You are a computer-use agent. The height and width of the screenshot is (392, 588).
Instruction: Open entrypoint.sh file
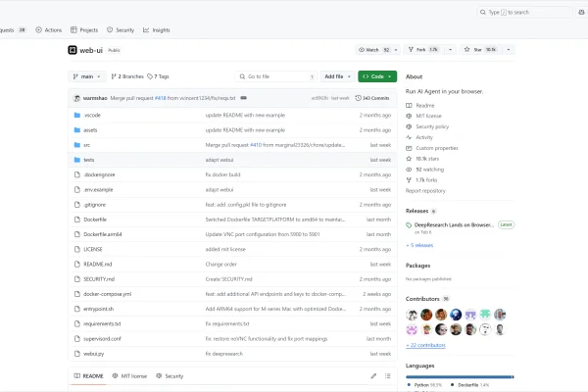pyautogui.click(x=98, y=309)
